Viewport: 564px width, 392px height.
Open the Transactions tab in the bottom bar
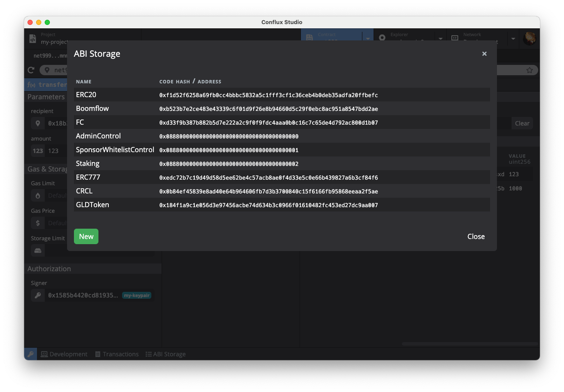[116, 354]
